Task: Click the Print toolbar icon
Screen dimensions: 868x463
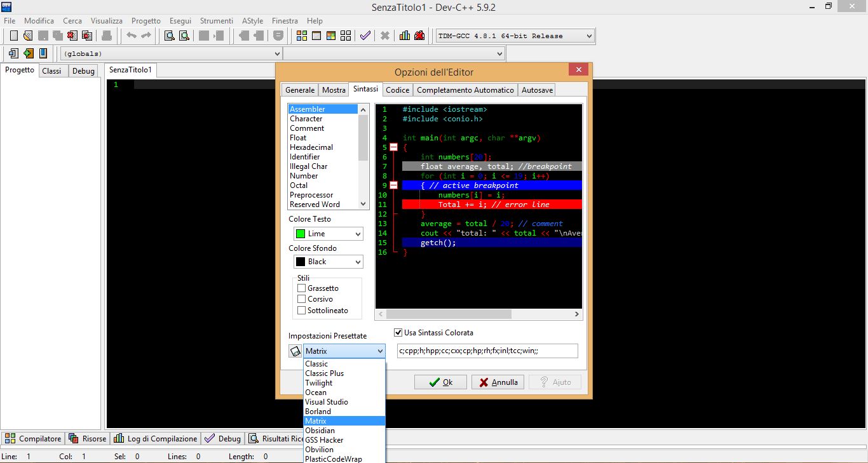Action: point(107,36)
